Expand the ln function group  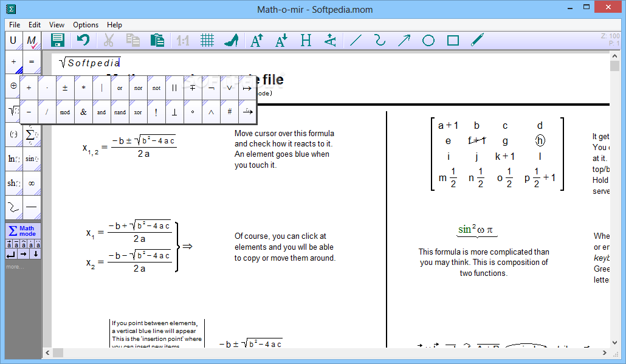(x=13, y=159)
